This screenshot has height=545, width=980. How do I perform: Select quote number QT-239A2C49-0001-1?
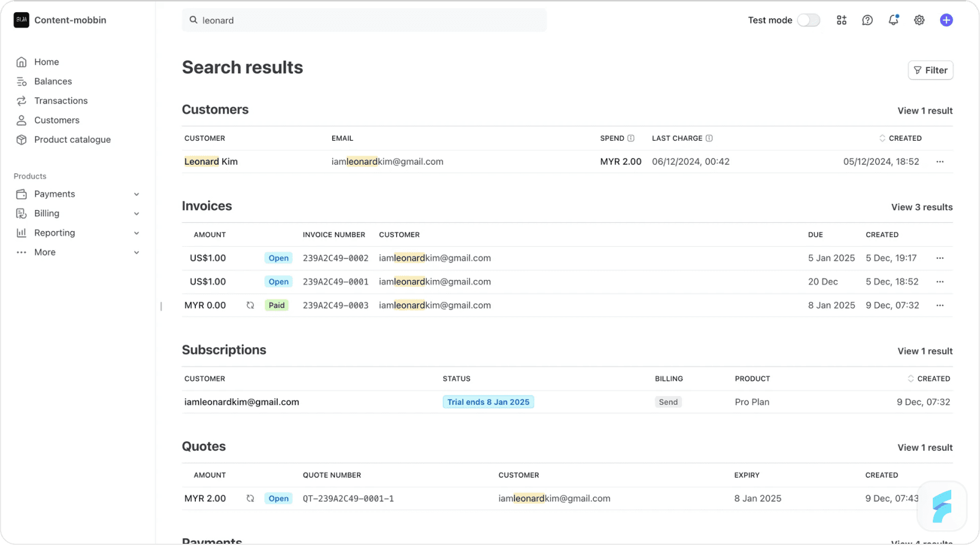[x=348, y=498]
